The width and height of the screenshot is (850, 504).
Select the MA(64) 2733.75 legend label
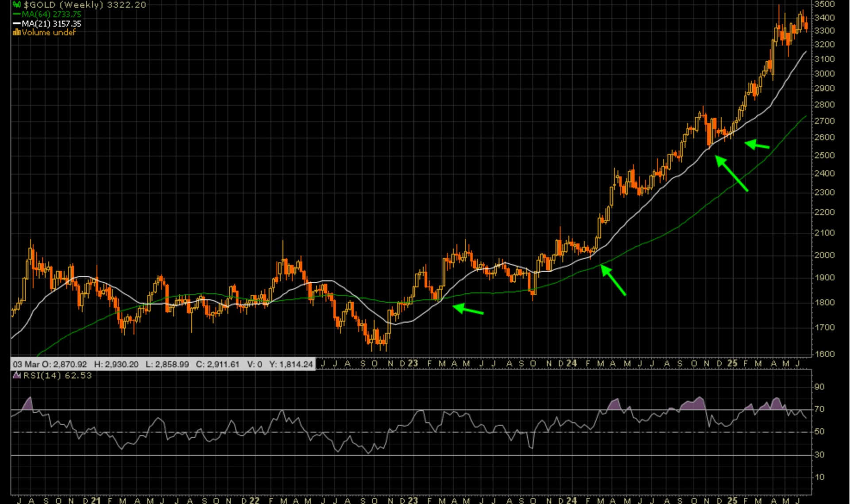click(52, 15)
